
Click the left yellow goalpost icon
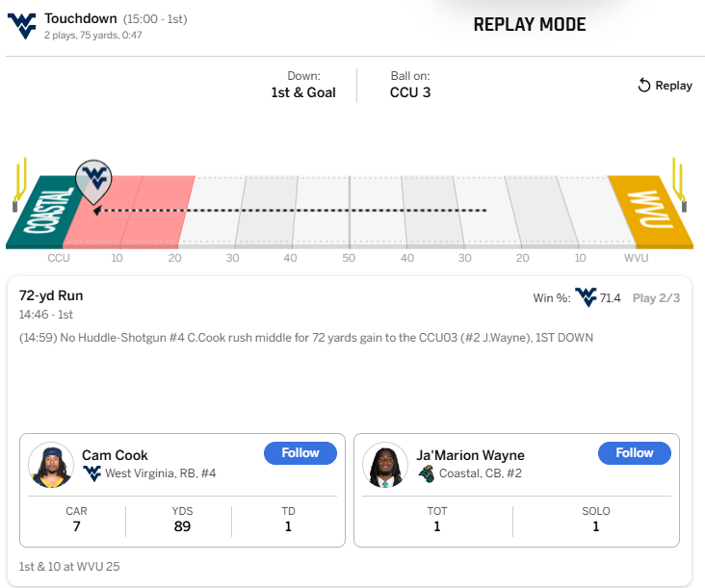[x=19, y=185]
